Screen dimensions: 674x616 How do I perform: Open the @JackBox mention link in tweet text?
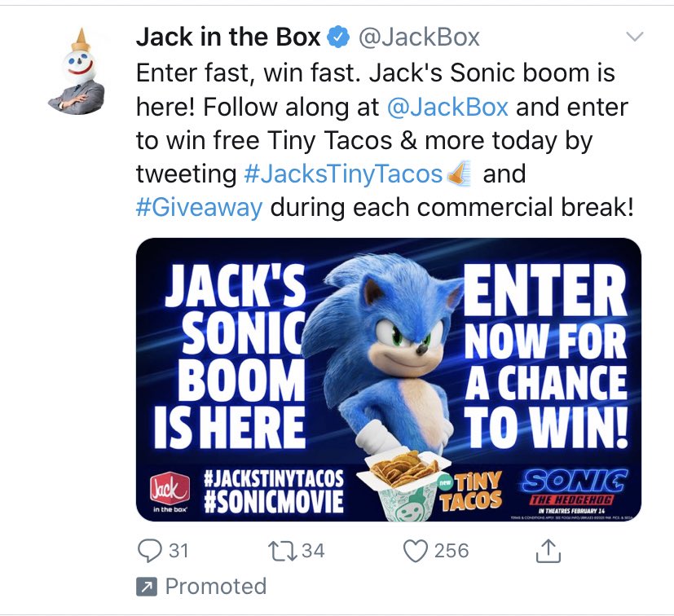[447, 107]
